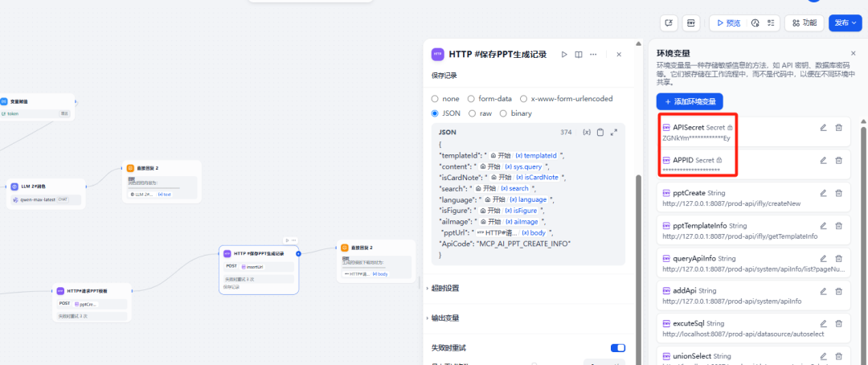Select 直接回复 2 node connected to LLM
This screenshot has width=868, height=365.
coord(161,182)
